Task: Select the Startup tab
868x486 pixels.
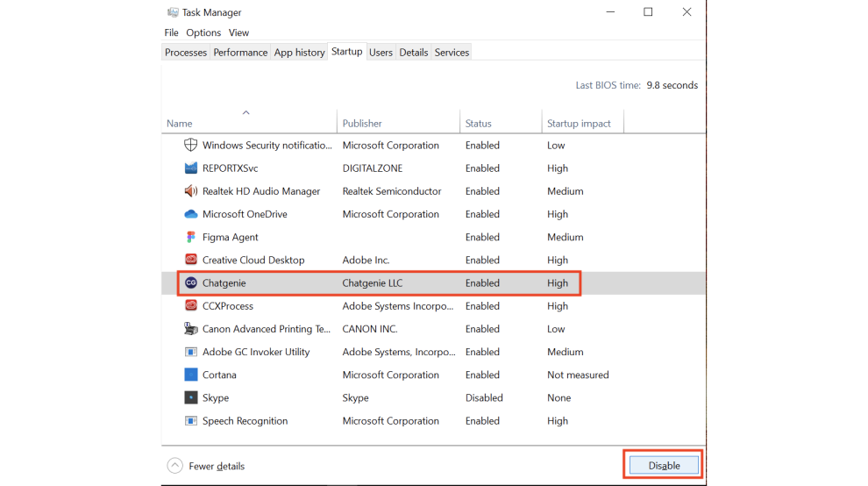Action: click(x=346, y=52)
